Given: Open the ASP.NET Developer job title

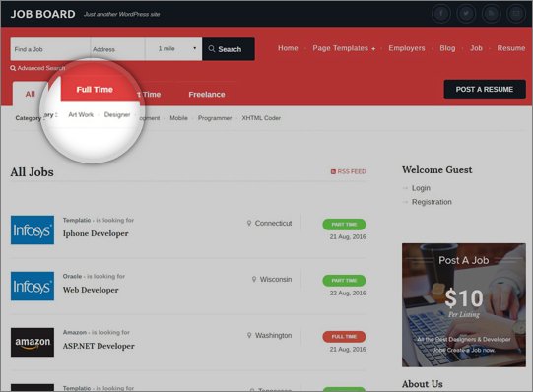Looking at the screenshot, I should 99,346.
